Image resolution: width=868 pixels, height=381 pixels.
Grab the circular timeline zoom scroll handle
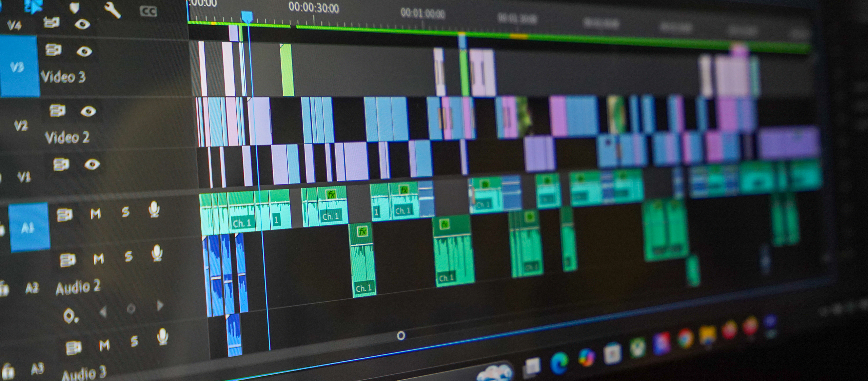(x=401, y=336)
